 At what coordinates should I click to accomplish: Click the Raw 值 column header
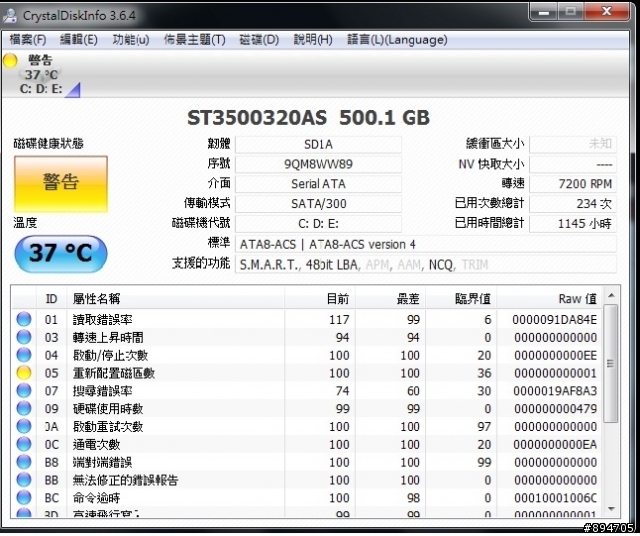pos(550,299)
